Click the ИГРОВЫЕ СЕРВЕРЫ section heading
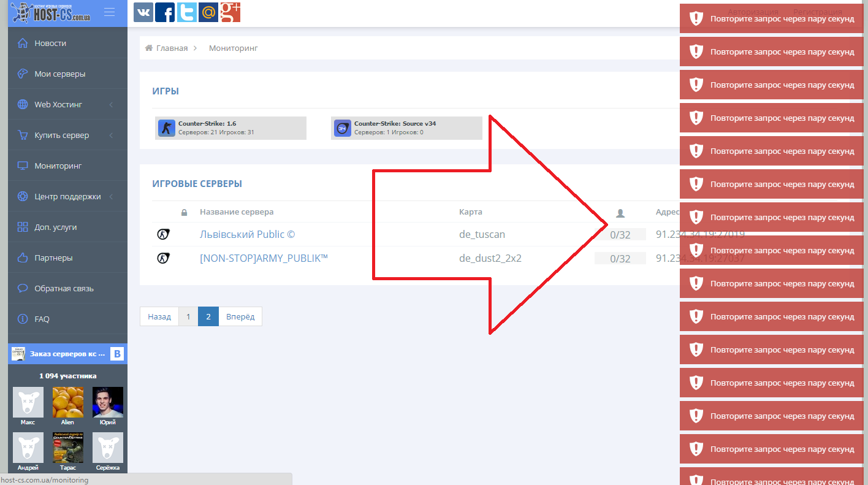 (x=197, y=183)
